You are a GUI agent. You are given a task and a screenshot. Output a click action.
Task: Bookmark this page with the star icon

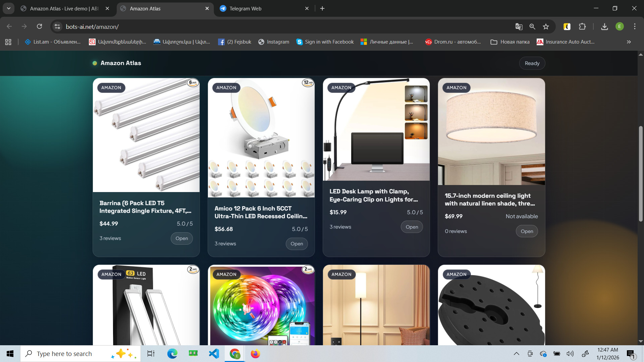546,27
